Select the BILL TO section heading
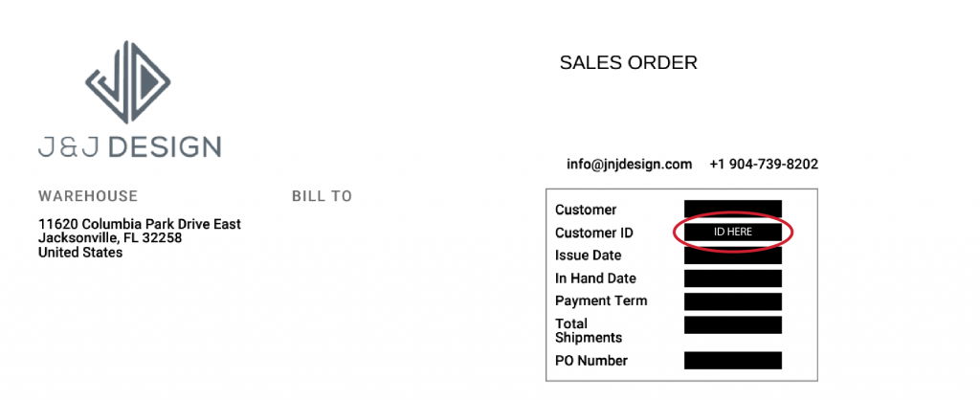980x400 pixels. 322,196
